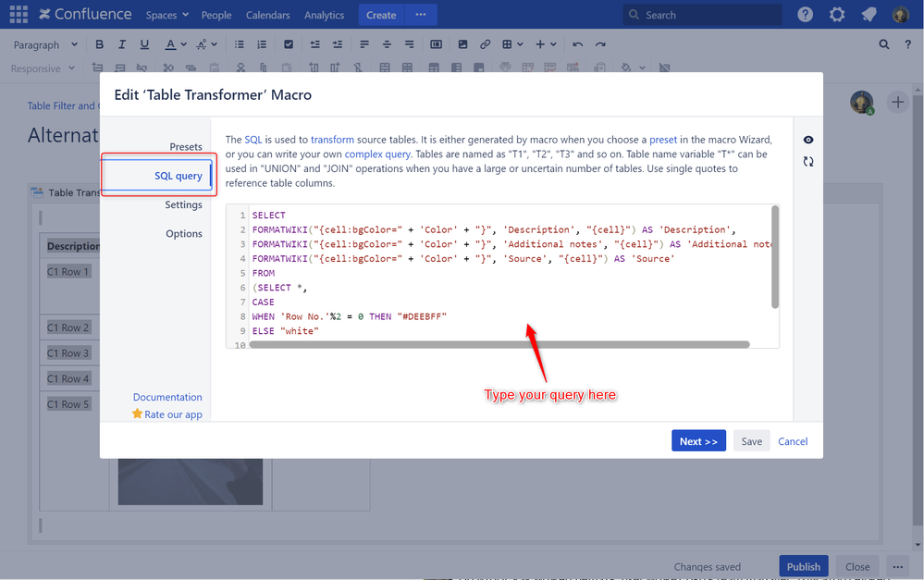Screen dimensions: 924x580
Task: Toggle italic formatting in editor toolbar
Action: (121, 44)
